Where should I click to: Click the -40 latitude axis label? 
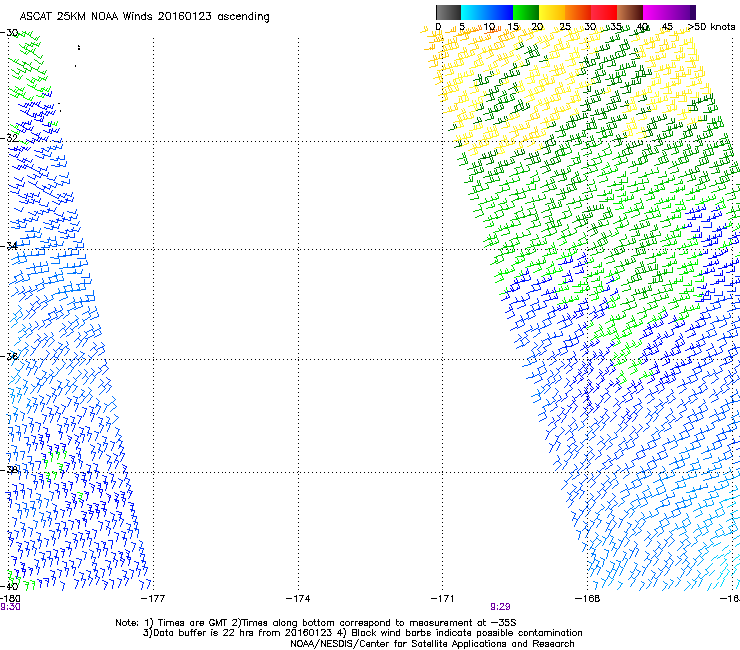9,586
